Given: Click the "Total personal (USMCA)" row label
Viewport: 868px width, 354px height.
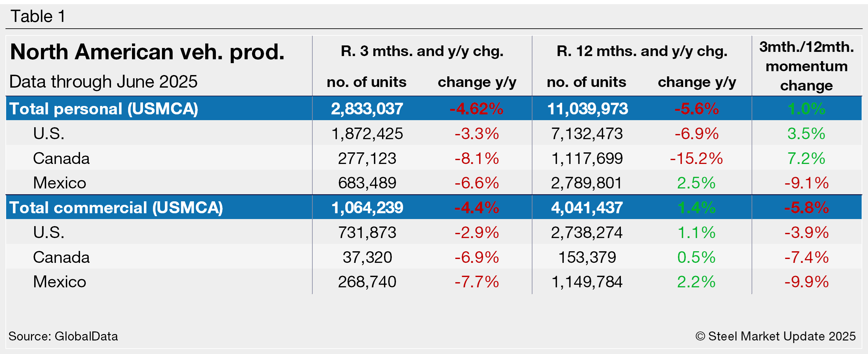Looking at the screenshot, I should click(104, 109).
